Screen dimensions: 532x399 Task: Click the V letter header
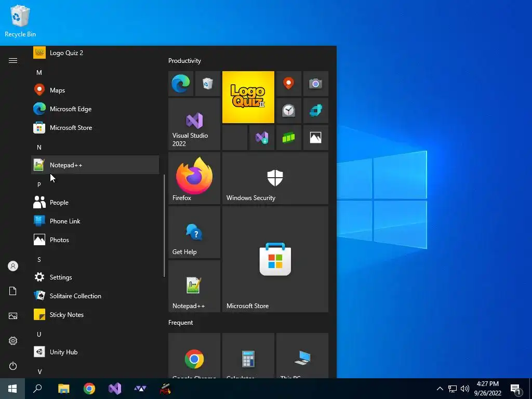coord(39,371)
